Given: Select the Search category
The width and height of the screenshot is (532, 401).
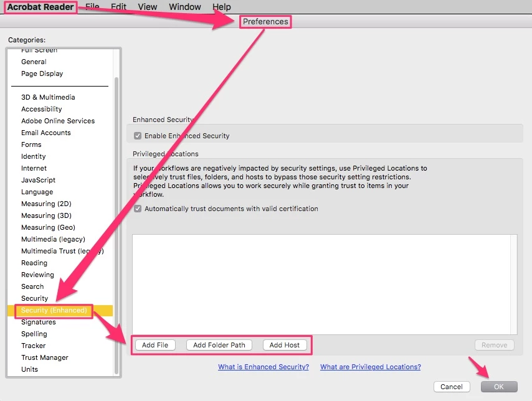Looking at the screenshot, I should pos(32,286).
